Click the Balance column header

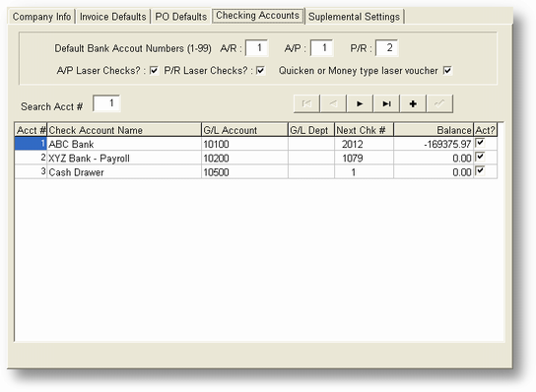pos(434,130)
